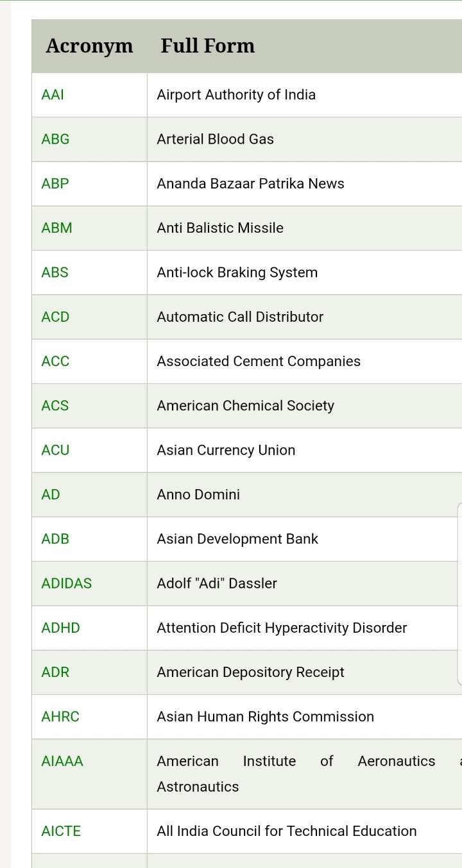The width and height of the screenshot is (462, 868).
Task: Click the AD acronym link
Action: coord(51,495)
